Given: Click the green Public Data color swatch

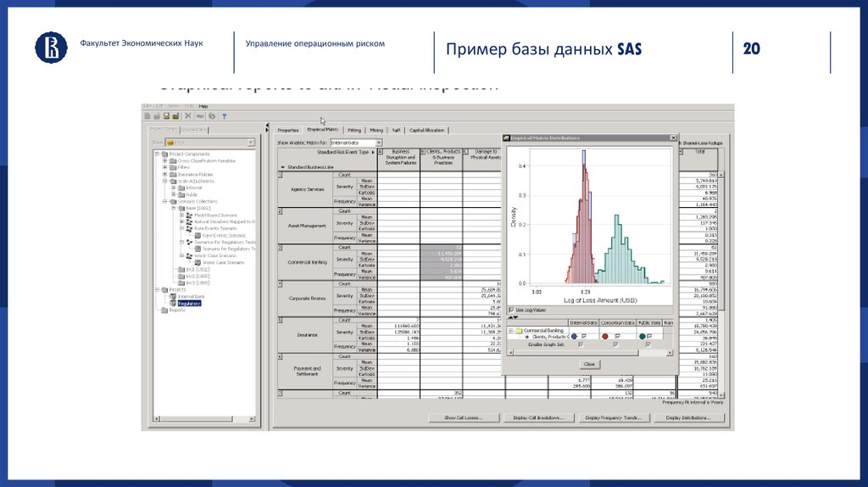Looking at the screenshot, I should 643,336.
